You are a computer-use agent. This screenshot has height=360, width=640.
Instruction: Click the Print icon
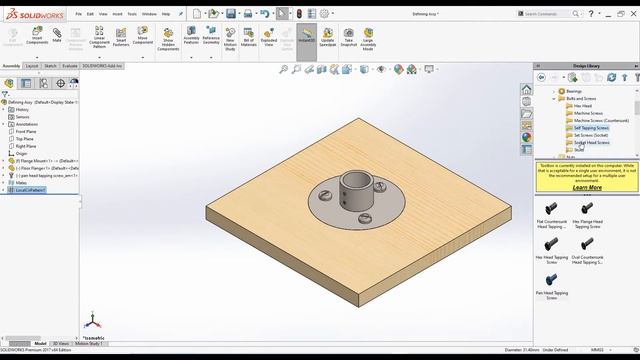pyautogui.click(x=248, y=14)
